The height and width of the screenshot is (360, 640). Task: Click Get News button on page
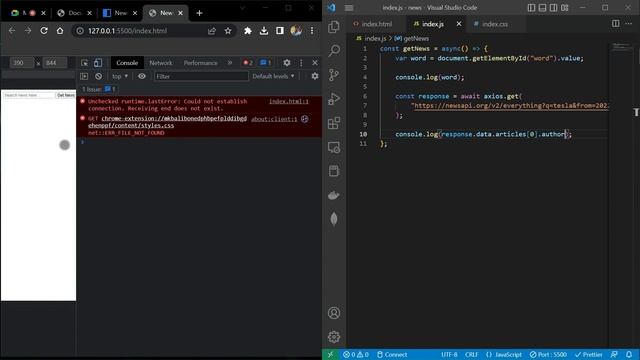point(66,95)
